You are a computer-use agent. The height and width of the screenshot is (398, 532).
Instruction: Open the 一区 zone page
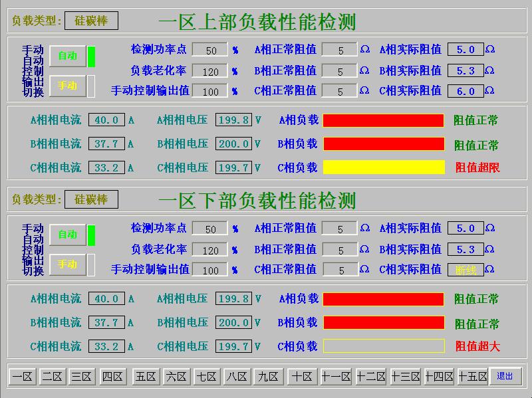point(23,377)
